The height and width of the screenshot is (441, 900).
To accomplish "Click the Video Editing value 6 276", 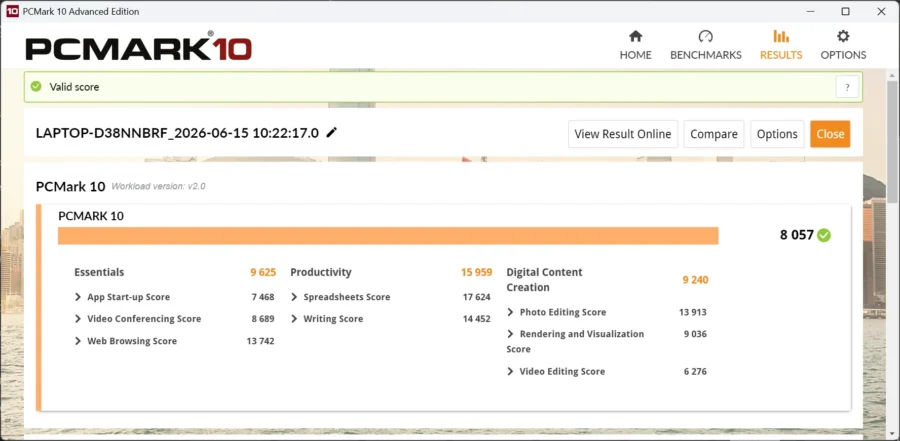I will point(695,372).
